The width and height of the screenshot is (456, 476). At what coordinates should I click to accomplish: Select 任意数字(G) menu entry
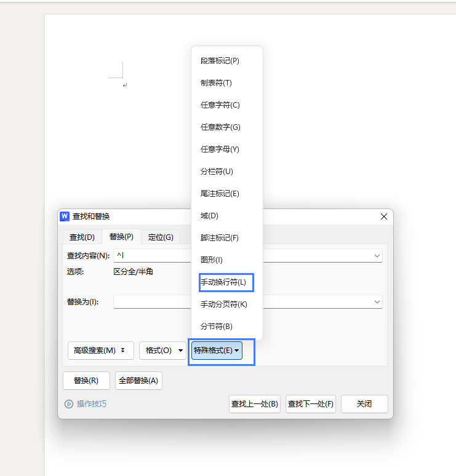tap(220, 127)
